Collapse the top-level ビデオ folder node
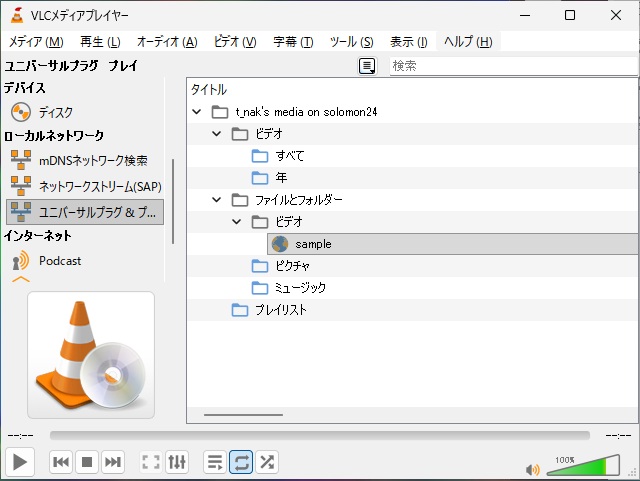 pyautogui.click(x=217, y=134)
